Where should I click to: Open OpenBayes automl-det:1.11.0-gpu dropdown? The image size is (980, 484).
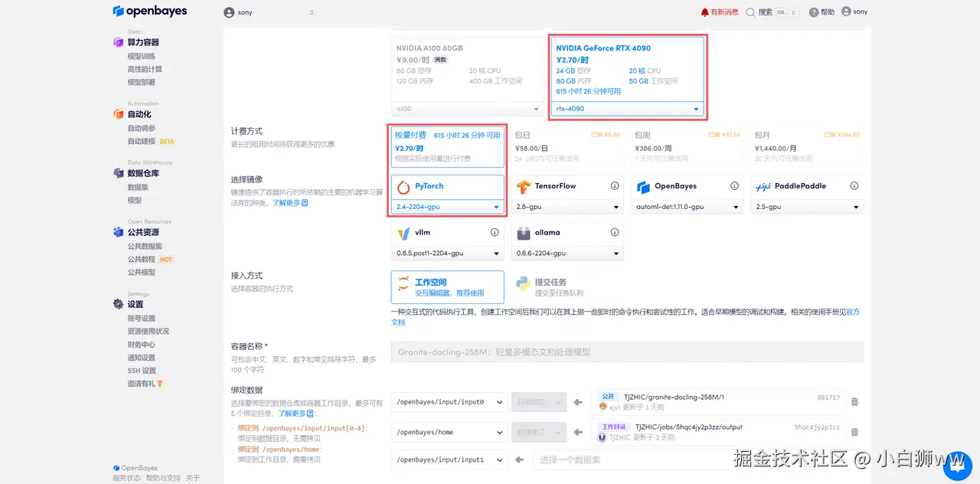(688, 207)
